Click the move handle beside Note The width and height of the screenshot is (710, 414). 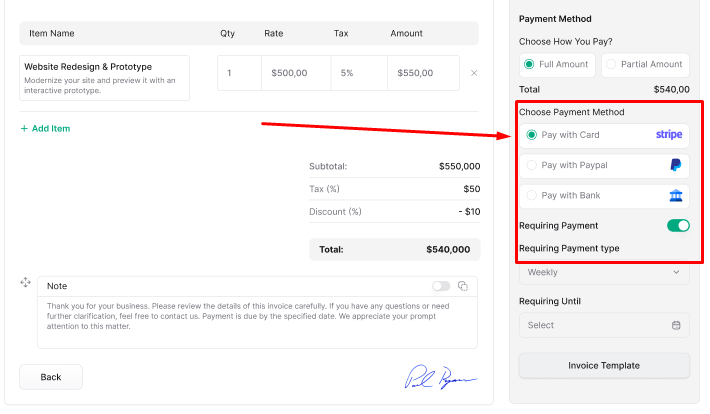(26, 283)
